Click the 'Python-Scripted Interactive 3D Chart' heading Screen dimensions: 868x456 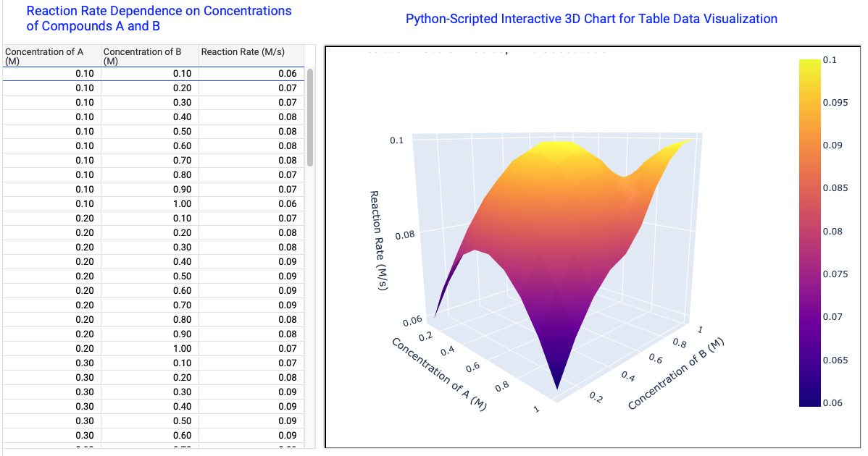pos(591,19)
